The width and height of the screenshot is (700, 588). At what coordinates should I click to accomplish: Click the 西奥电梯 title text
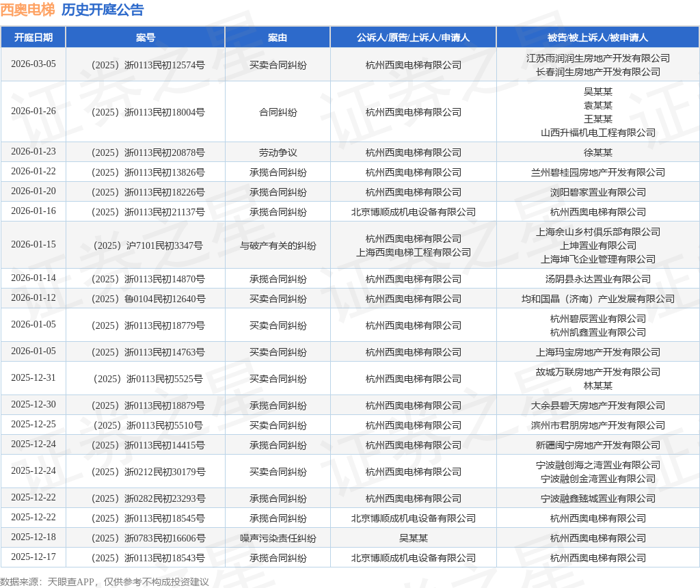(27, 10)
